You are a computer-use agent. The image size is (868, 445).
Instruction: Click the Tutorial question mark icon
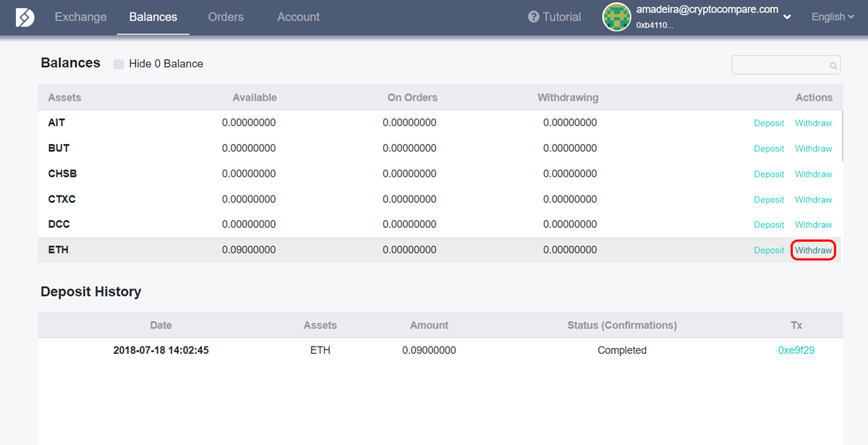point(534,17)
